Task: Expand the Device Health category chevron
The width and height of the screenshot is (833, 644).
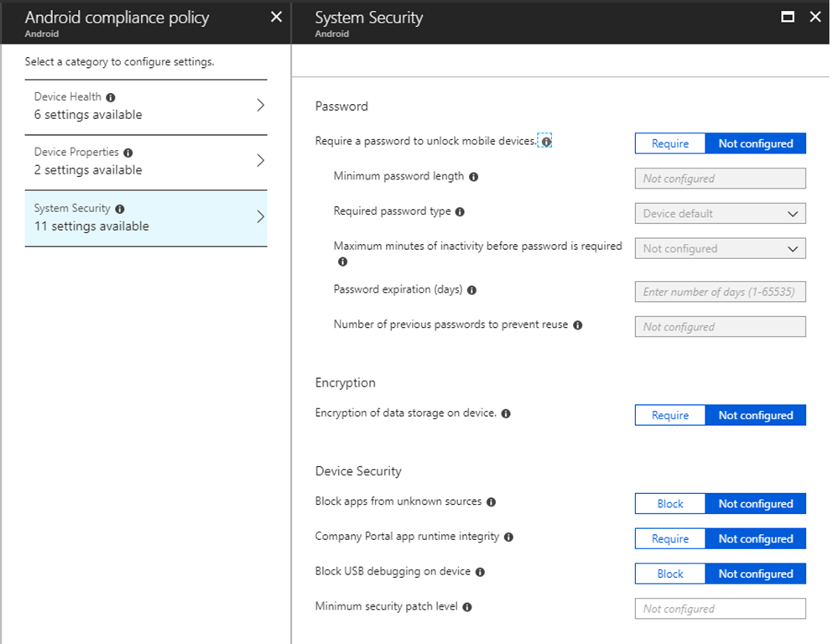Action: (x=260, y=106)
